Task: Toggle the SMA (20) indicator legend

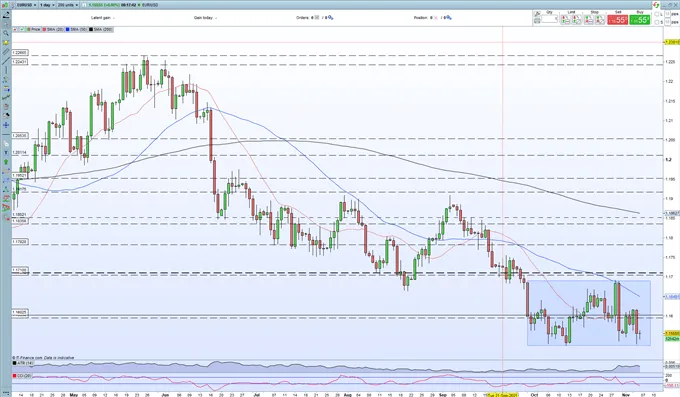Action: 53,30
